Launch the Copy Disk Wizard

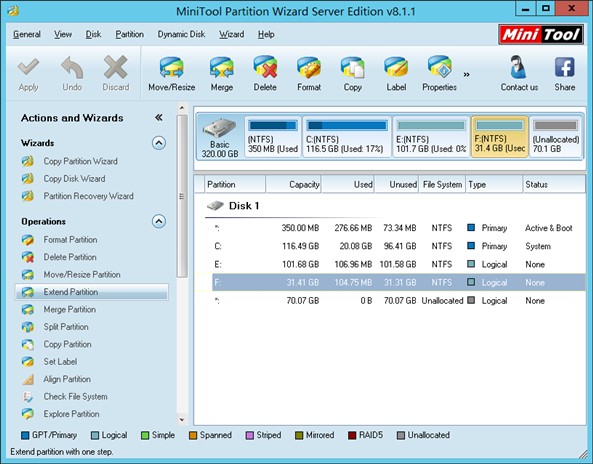(x=74, y=178)
